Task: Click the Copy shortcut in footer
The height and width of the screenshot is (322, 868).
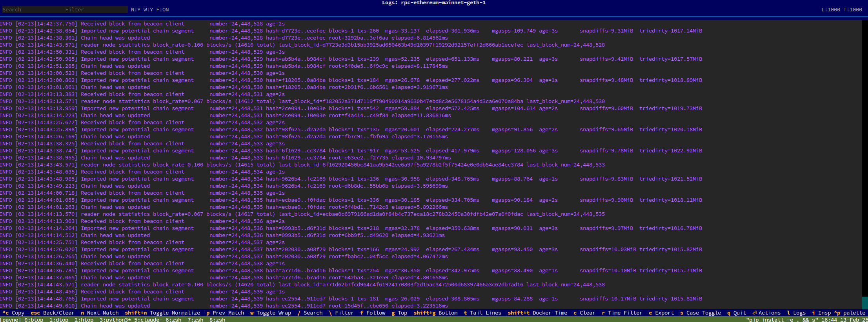Action: [14, 313]
